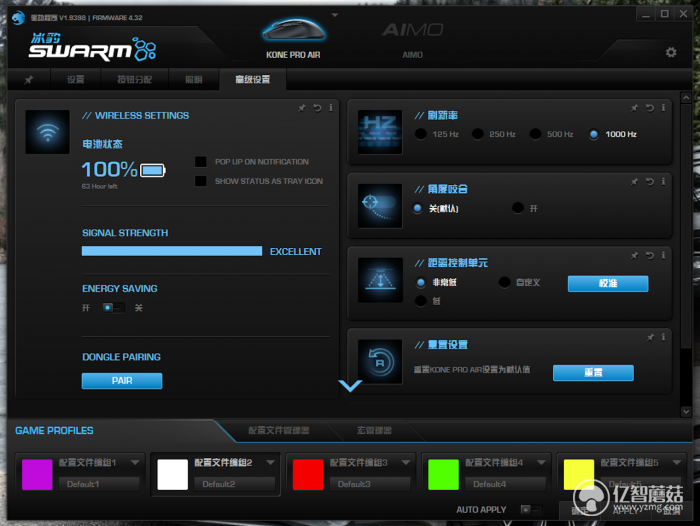Click the distance control unit thumbnail

380,280
